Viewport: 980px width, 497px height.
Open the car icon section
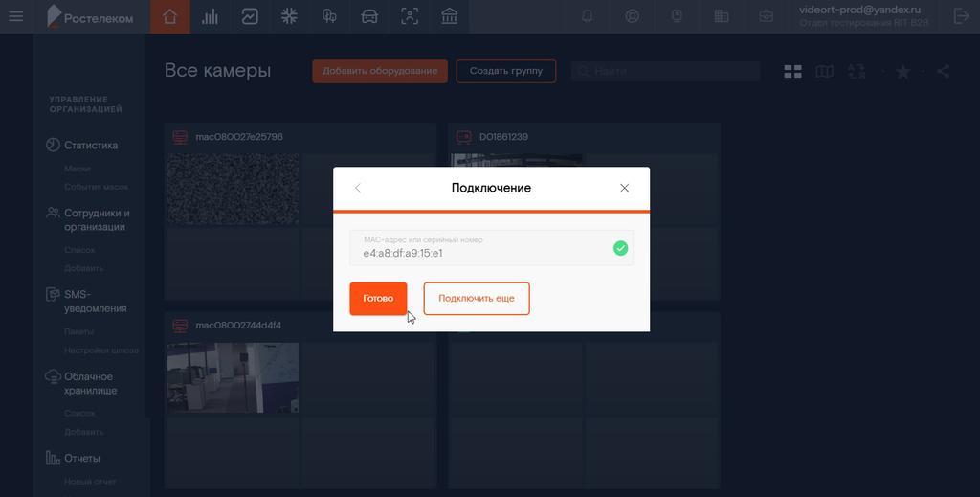click(369, 17)
